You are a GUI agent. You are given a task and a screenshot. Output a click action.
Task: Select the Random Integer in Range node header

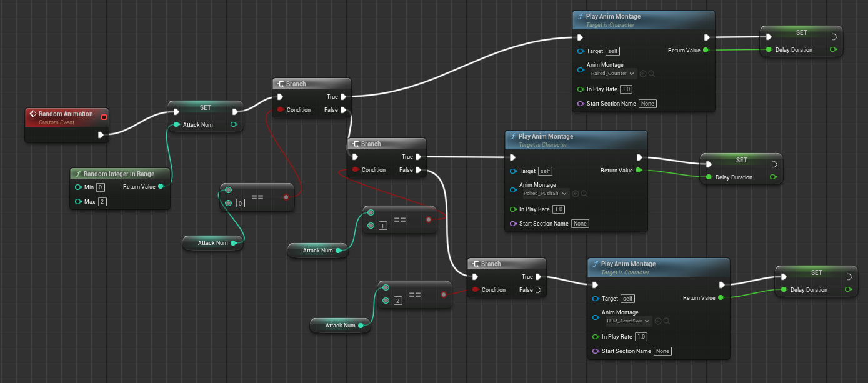[120, 174]
